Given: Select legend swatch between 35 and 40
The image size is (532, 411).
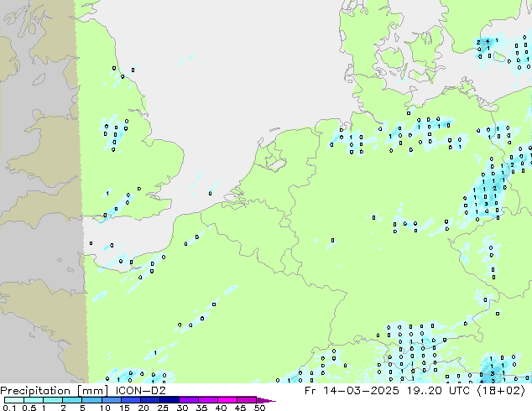Looking at the screenshot, I should pyautogui.click(x=208, y=400).
